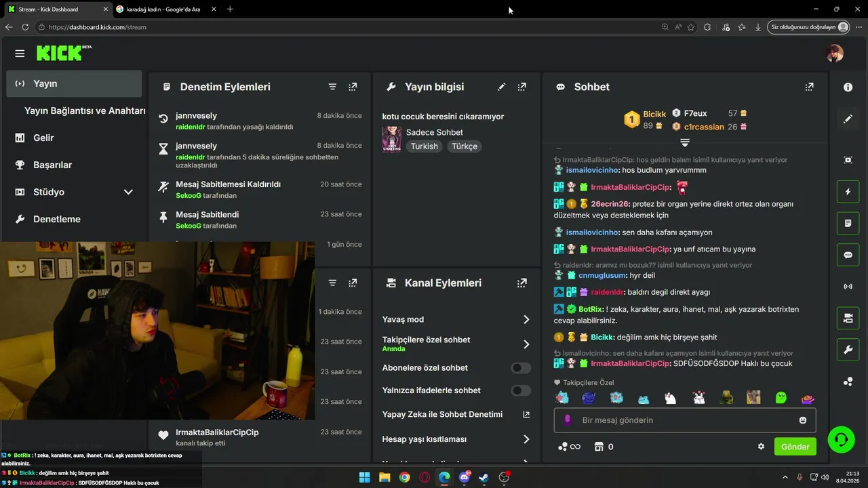Open Chrome from the taskbar
Viewport: 868px width, 488px height.
coord(404,477)
